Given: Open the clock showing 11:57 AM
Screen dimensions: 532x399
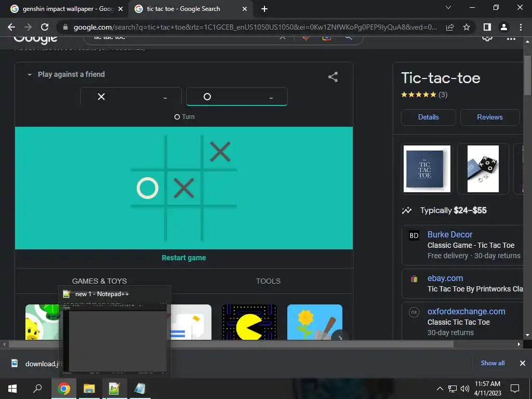Looking at the screenshot, I should click(x=487, y=389).
